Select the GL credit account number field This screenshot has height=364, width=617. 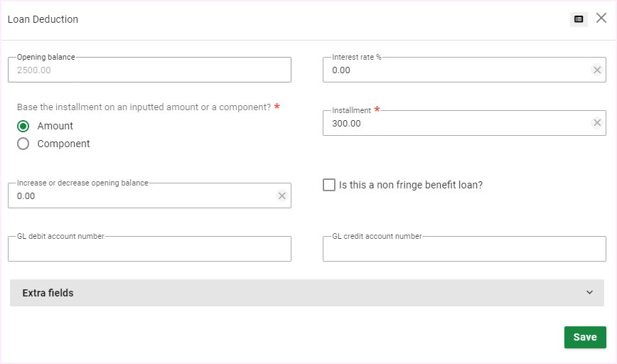coord(464,250)
